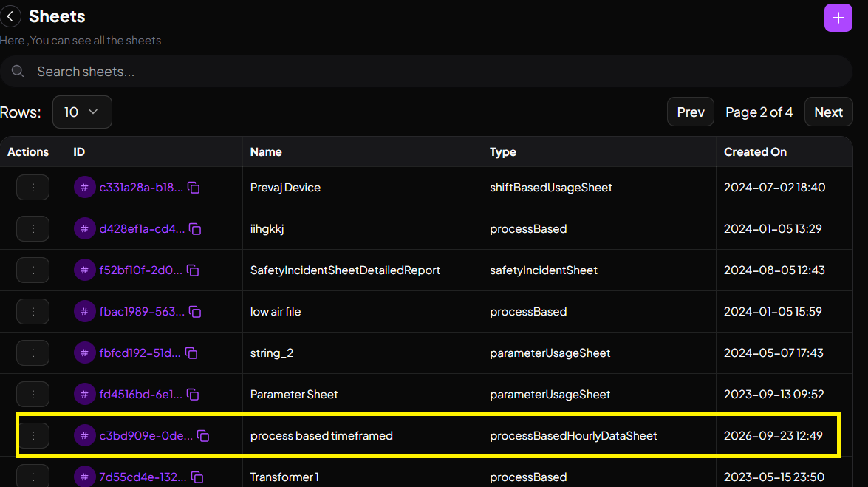This screenshot has height=487, width=868.
Task: Open sheet ID link 7d55cd4e-132...
Action: [x=143, y=477]
